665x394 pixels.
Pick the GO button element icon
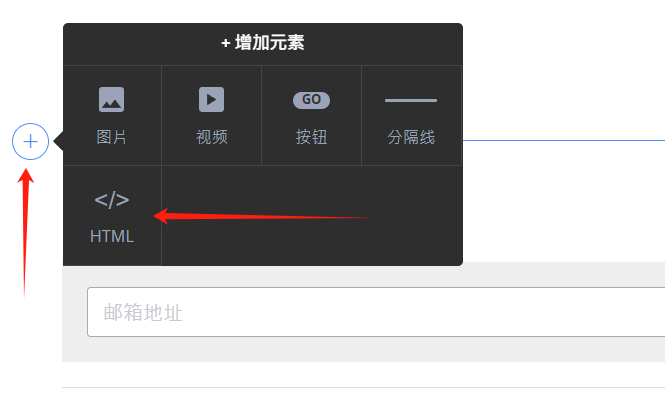[x=311, y=100]
